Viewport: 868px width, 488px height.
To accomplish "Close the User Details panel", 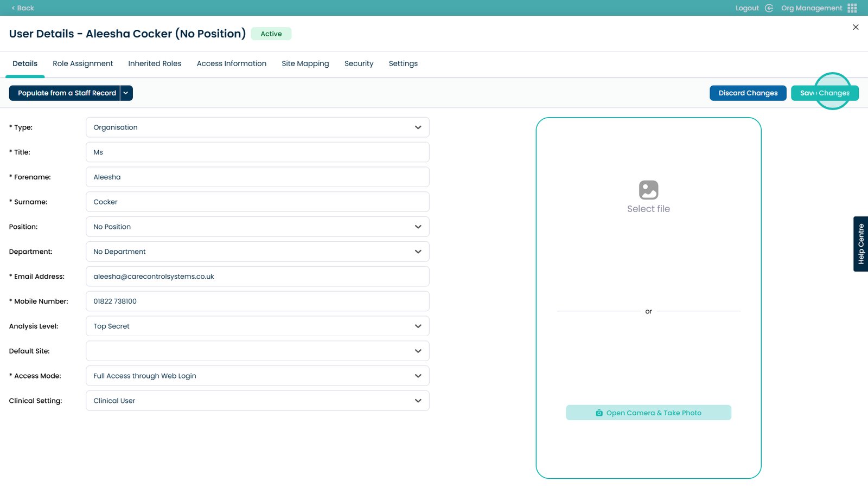I will click(856, 27).
